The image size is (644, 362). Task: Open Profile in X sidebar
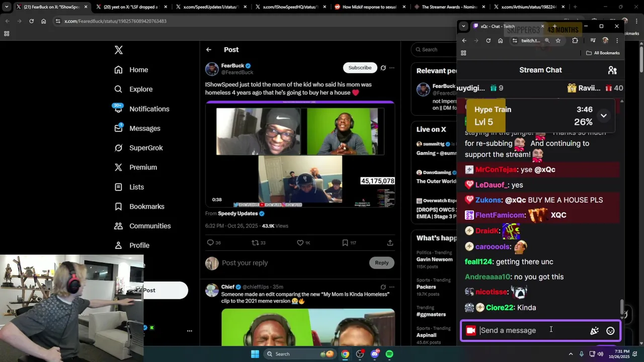(131, 245)
